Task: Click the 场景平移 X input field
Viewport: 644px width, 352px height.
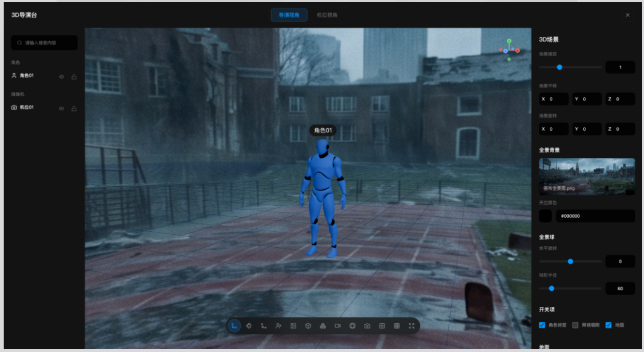Action: (x=554, y=99)
